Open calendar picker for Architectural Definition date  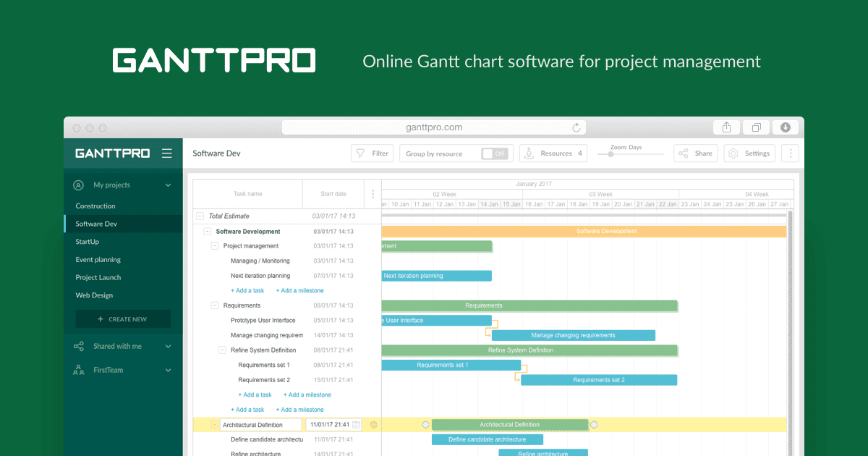pyautogui.click(x=356, y=425)
